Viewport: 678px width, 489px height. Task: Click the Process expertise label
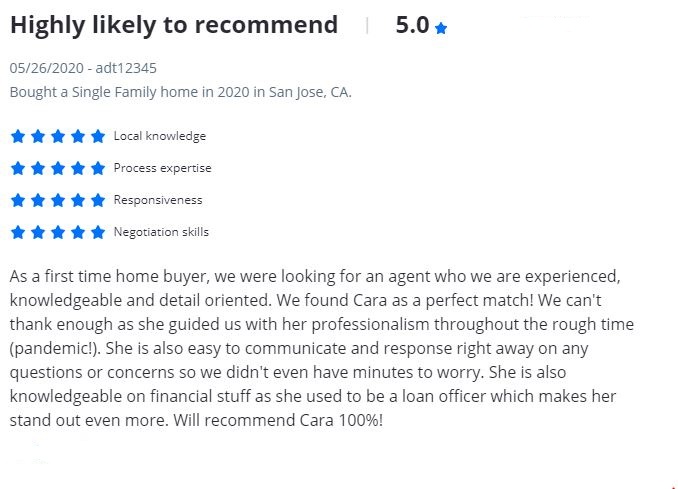coord(162,168)
